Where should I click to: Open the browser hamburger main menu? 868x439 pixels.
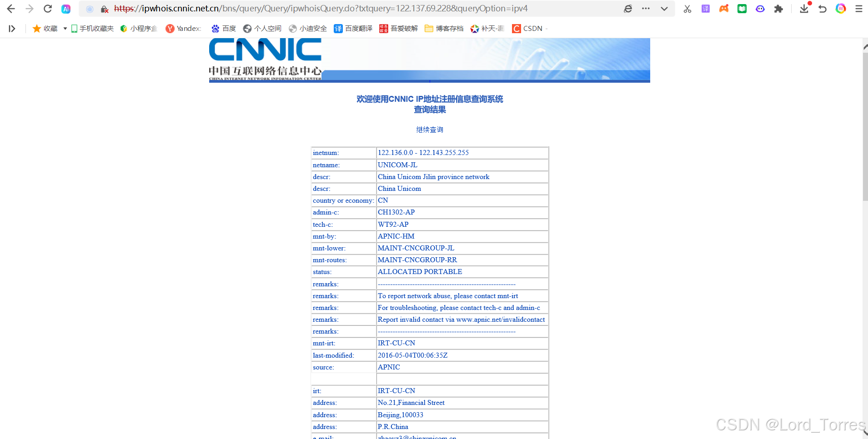pos(859,9)
